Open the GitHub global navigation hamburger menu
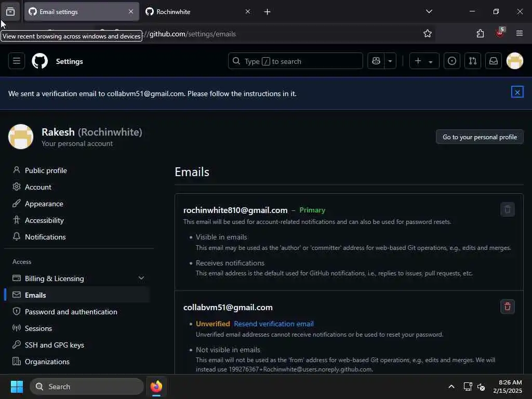 [16, 61]
